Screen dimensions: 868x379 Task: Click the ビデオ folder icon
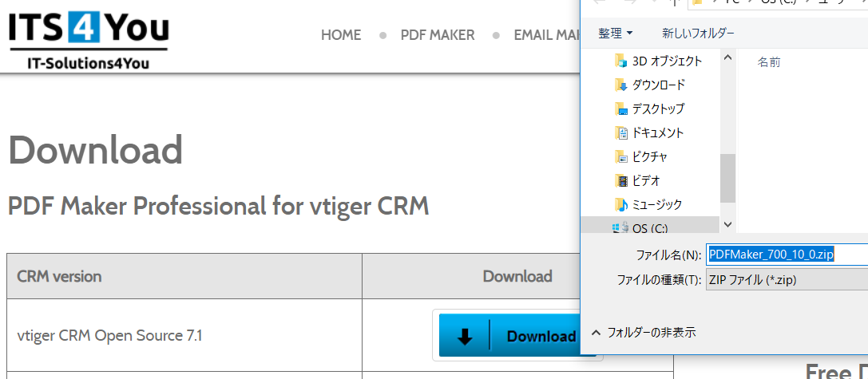pos(620,180)
